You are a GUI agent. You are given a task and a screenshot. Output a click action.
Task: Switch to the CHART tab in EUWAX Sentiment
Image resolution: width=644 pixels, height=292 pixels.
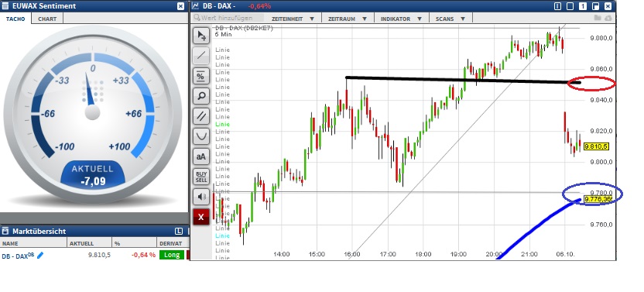click(x=47, y=19)
